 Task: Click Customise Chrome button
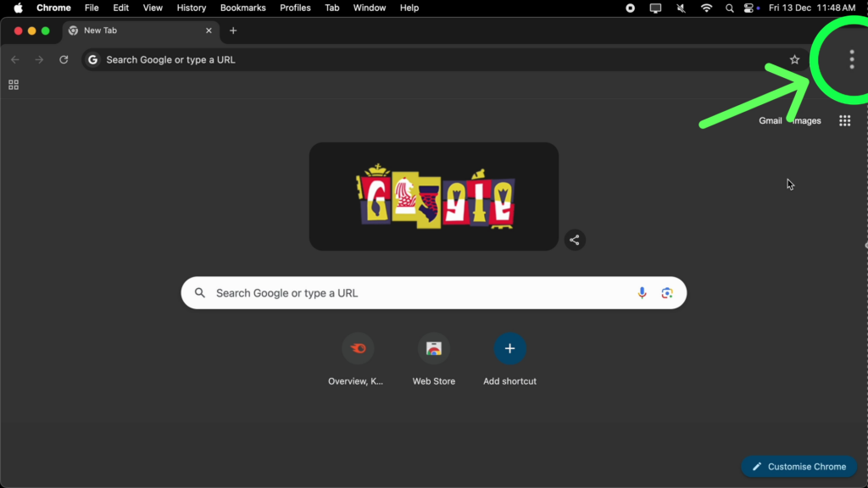coord(798,467)
